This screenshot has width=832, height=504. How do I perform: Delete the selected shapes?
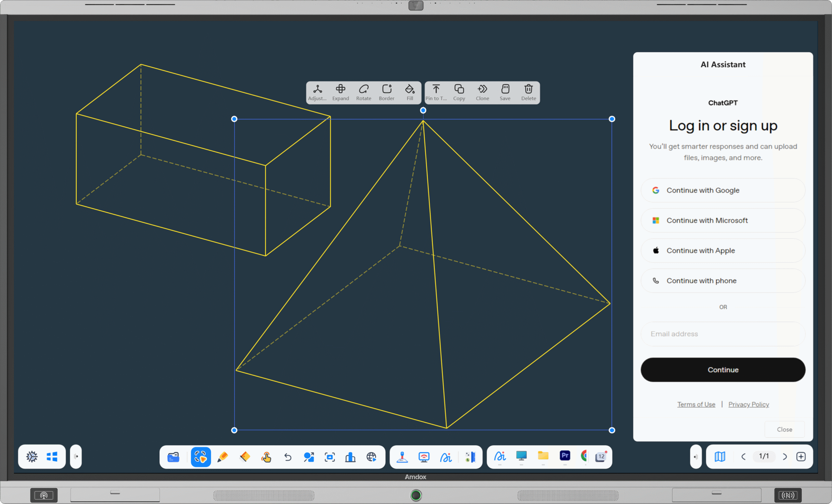(x=528, y=92)
